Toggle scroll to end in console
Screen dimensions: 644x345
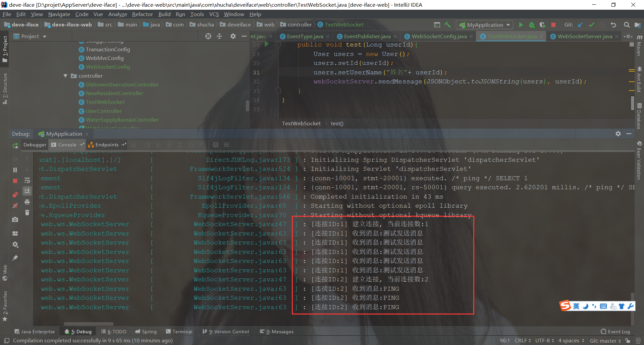[x=27, y=191]
